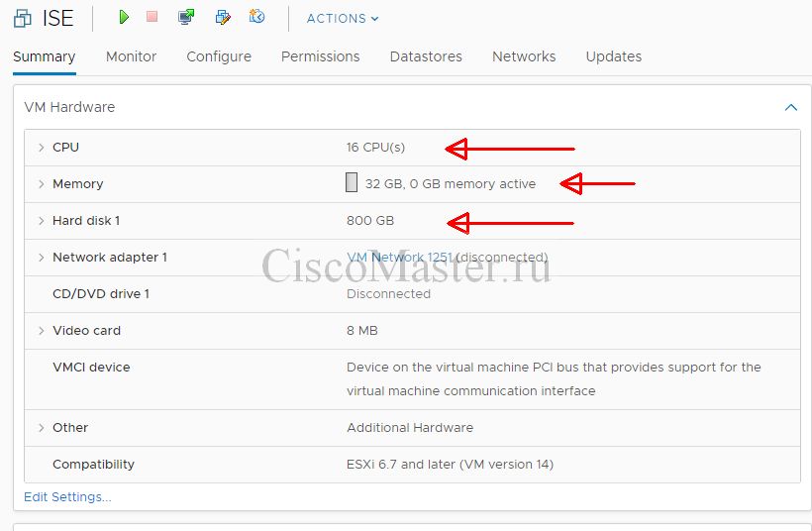This screenshot has width=812, height=531.
Task: Click the Take Snapshot clock icon
Action: (256, 17)
